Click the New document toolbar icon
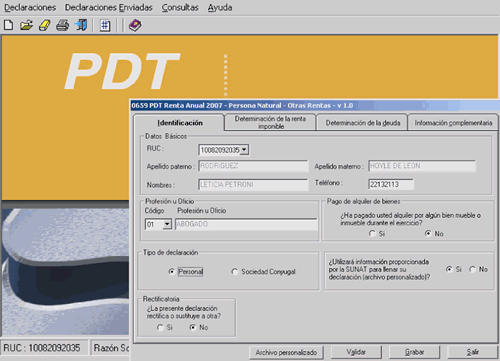 [x=9, y=25]
